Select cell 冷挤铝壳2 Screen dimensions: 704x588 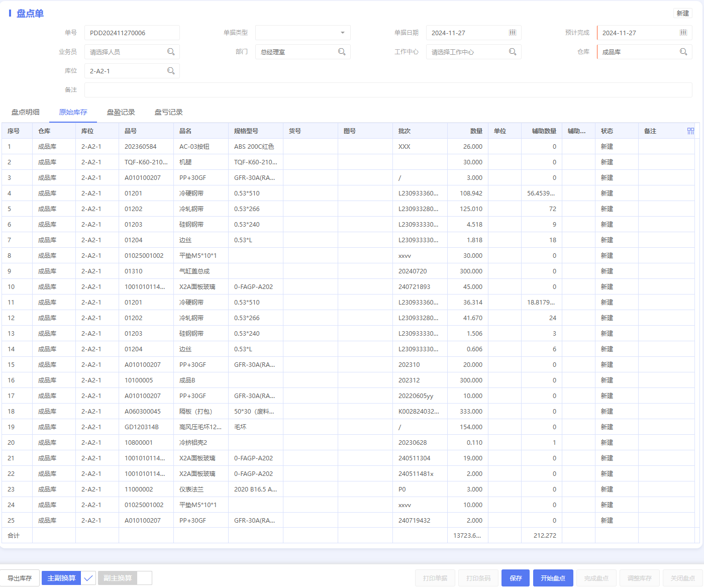pos(201,443)
